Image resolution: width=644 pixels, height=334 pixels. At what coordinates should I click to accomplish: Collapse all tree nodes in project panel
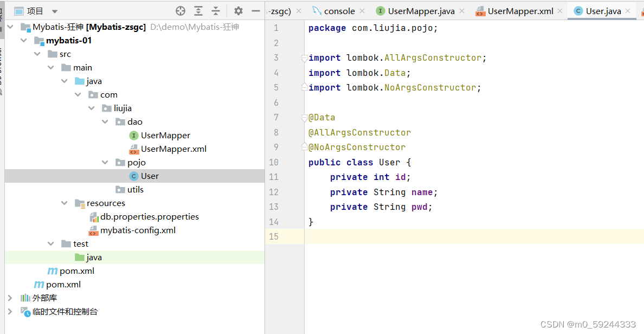click(x=216, y=11)
